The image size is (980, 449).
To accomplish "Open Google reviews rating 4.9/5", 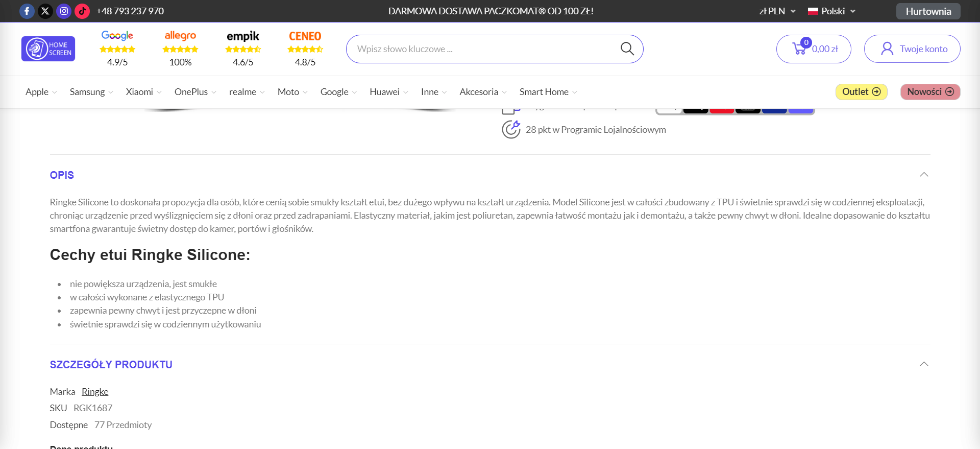I will pyautogui.click(x=117, y=49).
